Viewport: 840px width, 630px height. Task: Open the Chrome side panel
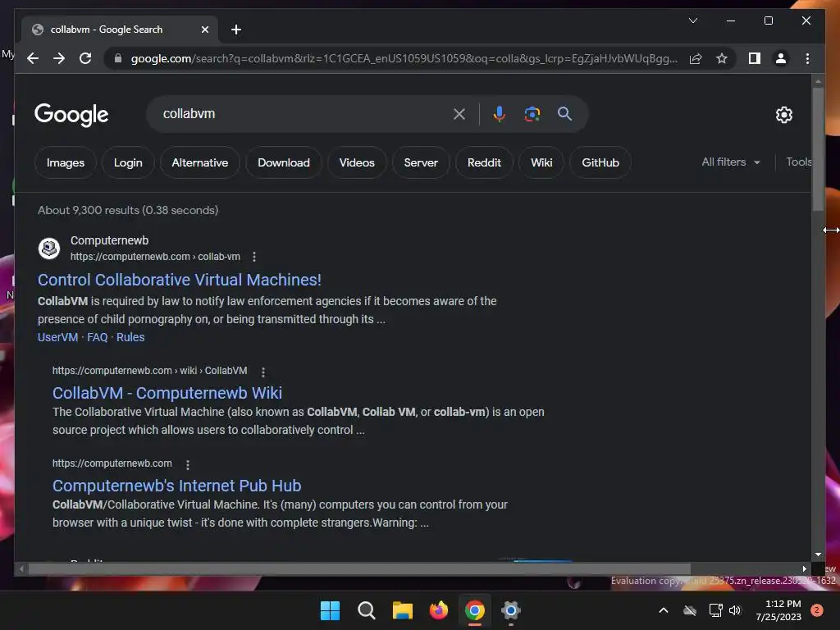tap(755, 58)
